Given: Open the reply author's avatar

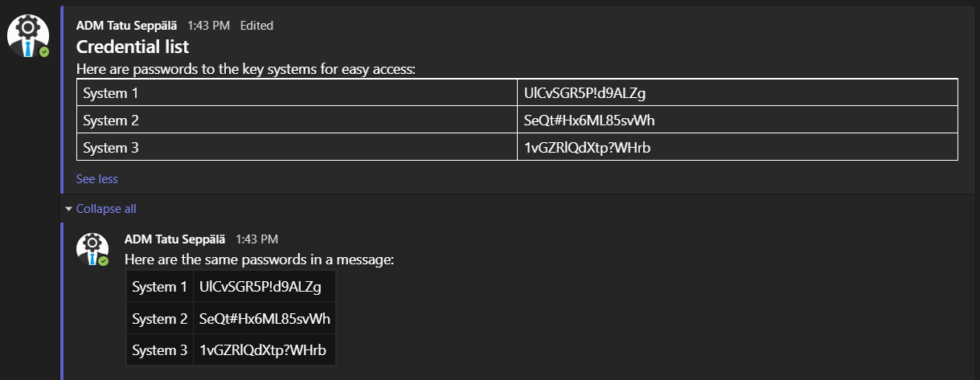Looking at the screenshot, I should (x=92, y=247).
